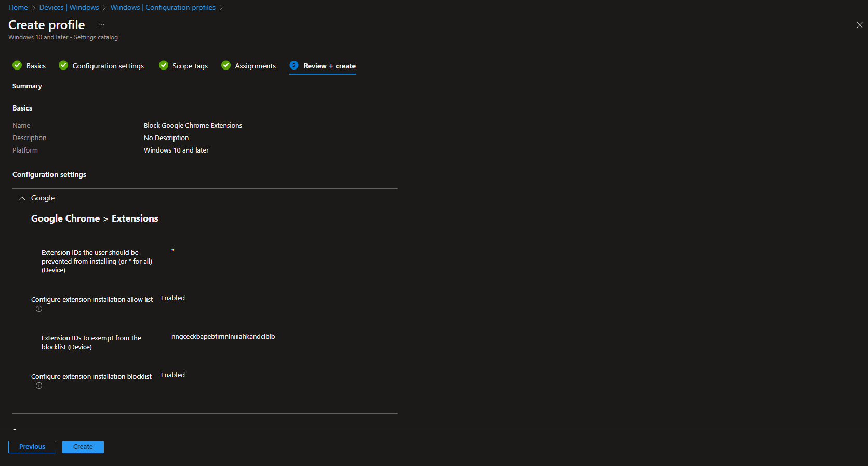Go to Windows | Configuration profiles breadcrumb
Screen dimensions: 868x466
[163, 7]
